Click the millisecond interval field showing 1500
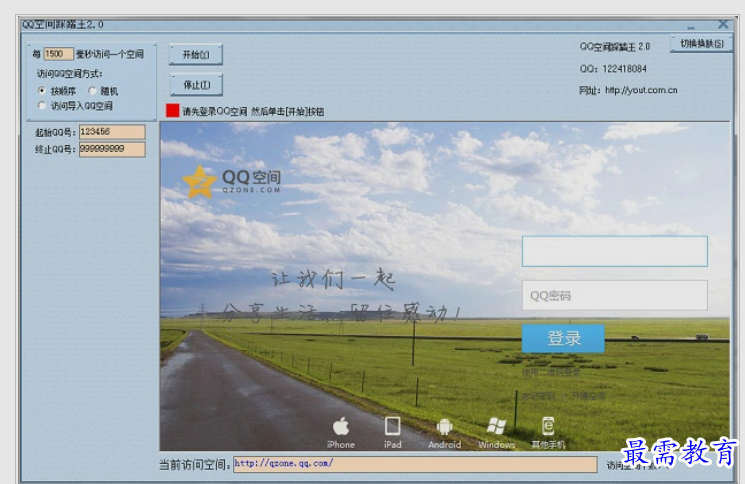The height and width of the screenshot is (484, 745). [x=58, y=54]
